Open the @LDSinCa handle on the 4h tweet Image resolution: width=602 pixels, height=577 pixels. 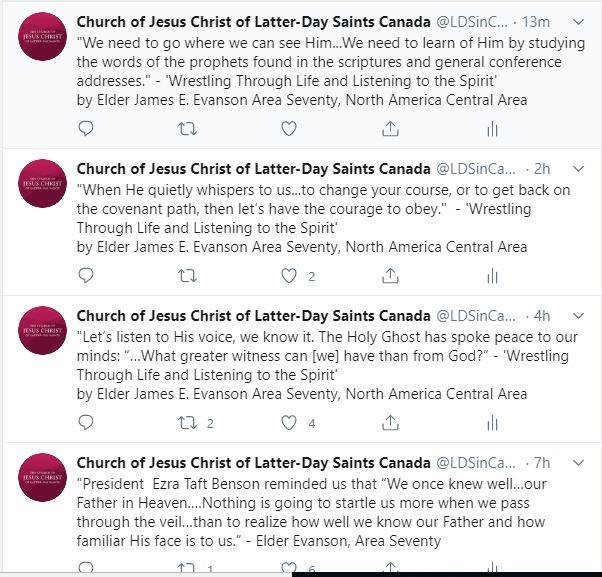point(476,316)
